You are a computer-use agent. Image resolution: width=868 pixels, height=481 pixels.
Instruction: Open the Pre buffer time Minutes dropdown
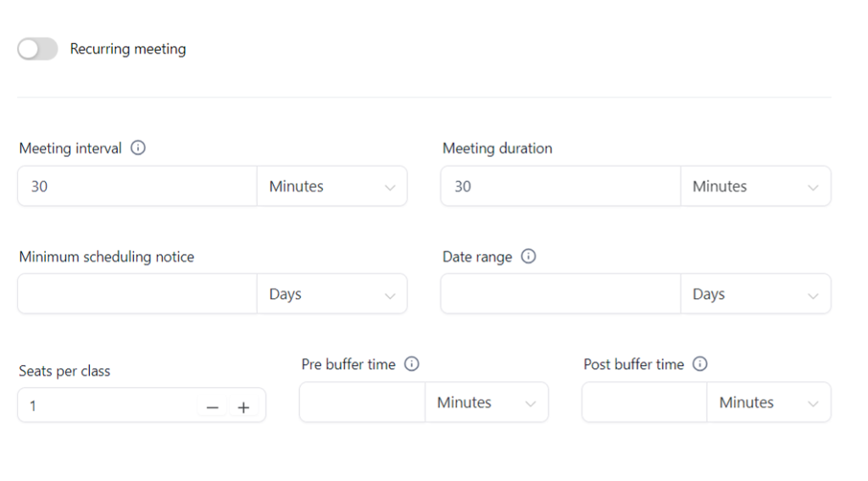tap(487, 402)
